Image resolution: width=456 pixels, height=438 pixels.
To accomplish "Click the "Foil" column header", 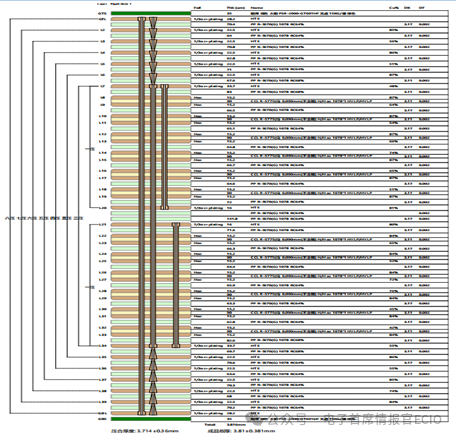I will click(197, 8).
